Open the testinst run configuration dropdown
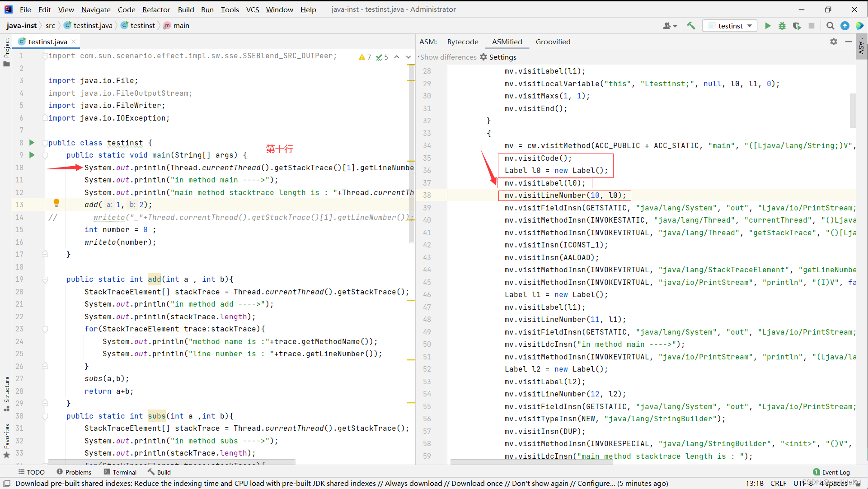The image size is (868, 489). 730,26
